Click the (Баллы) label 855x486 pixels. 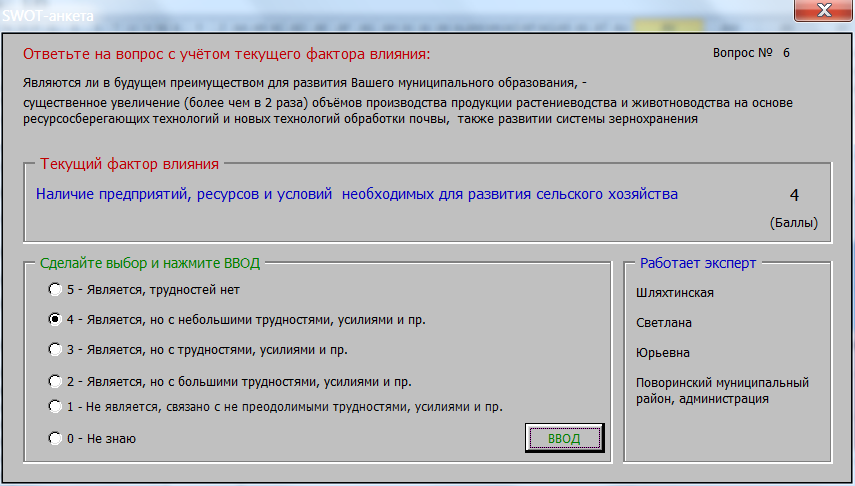(794, 223)
